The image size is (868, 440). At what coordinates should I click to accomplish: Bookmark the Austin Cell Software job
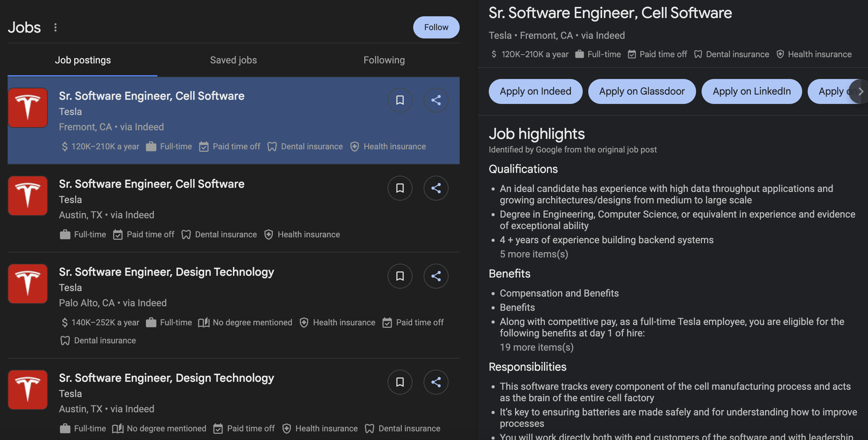click(400, 188)
